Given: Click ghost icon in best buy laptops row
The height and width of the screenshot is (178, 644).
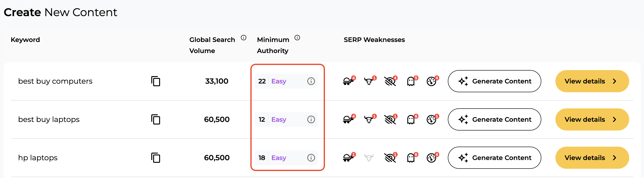Looking at the screenshot, I should pos(411,119).
